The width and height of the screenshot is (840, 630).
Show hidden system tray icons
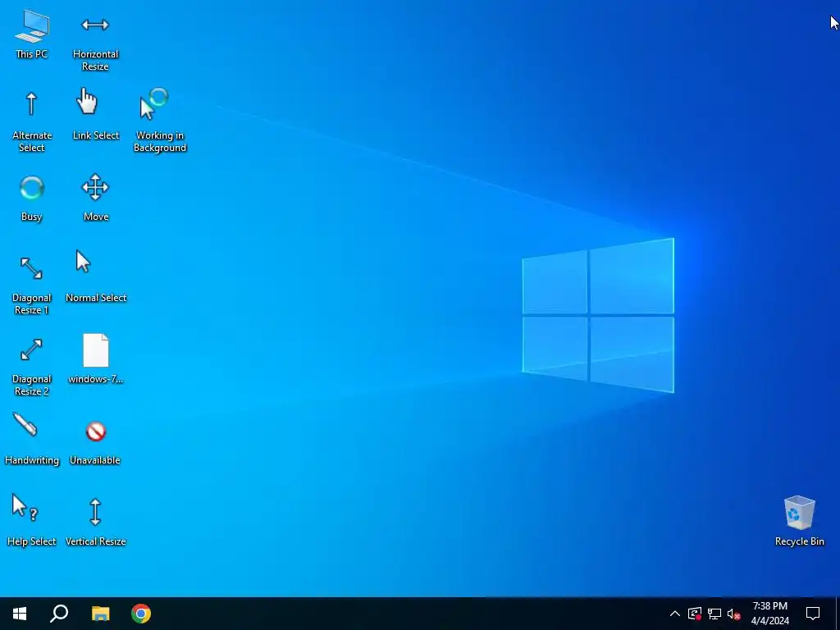[675, 614]
